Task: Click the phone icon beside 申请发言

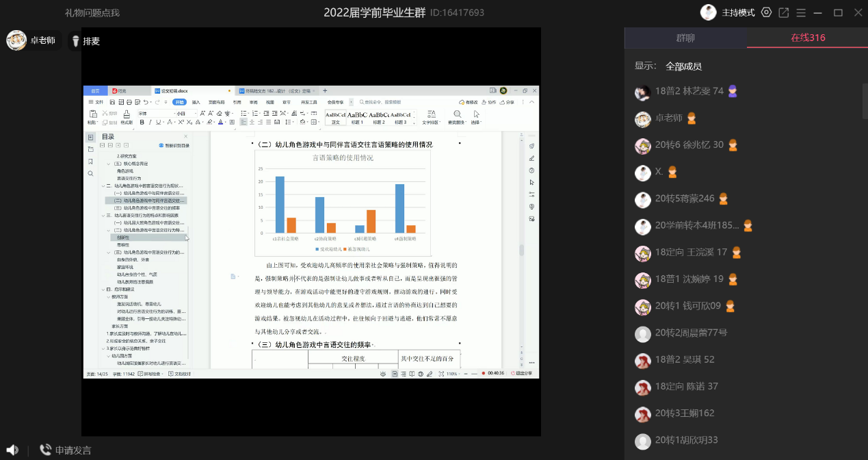Action: pos(45,450)
